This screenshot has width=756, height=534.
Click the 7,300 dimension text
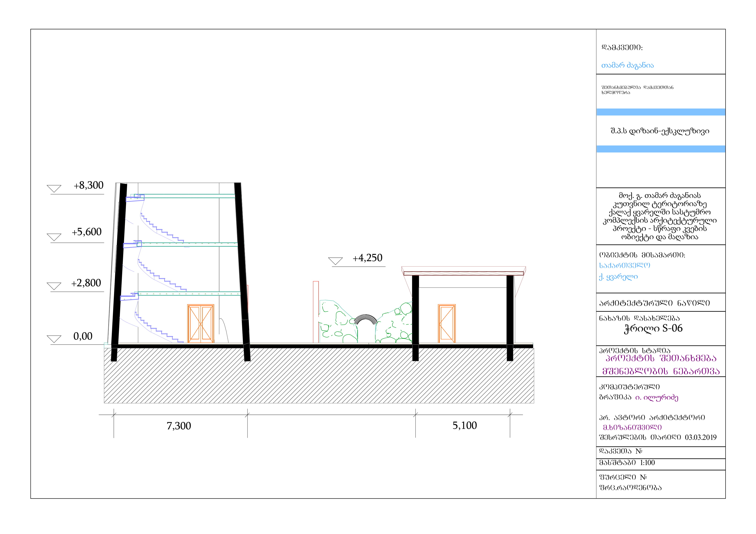(179, 426)
